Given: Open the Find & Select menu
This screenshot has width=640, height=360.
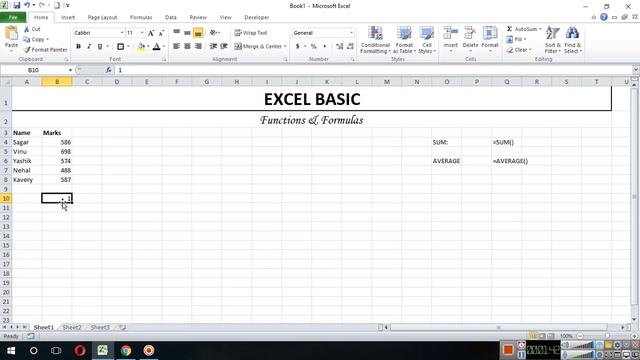Looking at the screenshot, I should pyautogui.click(x=573, y=40).
